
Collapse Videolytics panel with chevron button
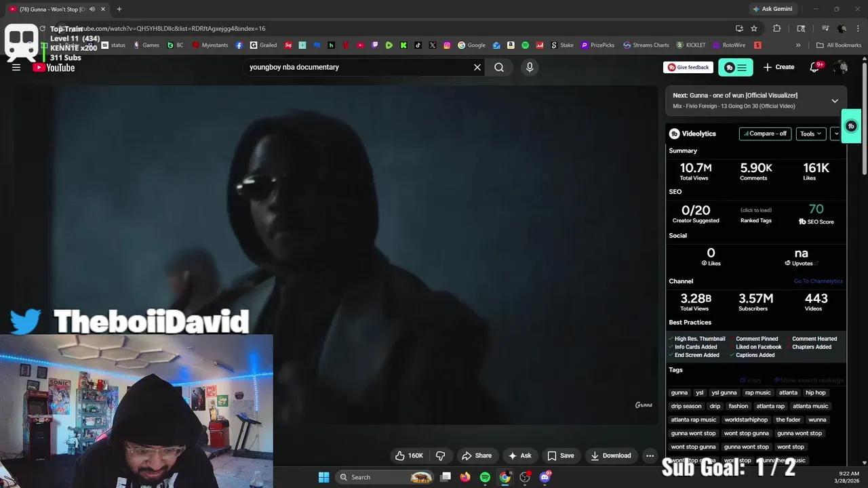(x=836, y=134)
